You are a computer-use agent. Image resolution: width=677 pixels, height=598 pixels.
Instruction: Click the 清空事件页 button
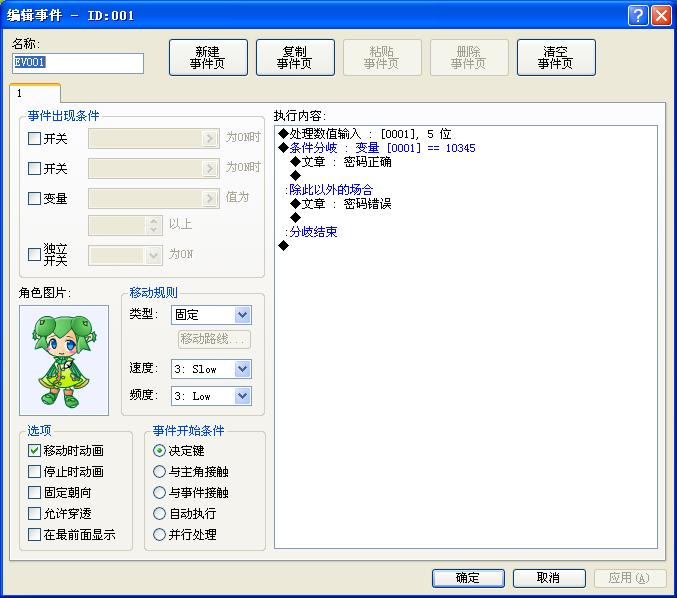(x=556, y=57)
